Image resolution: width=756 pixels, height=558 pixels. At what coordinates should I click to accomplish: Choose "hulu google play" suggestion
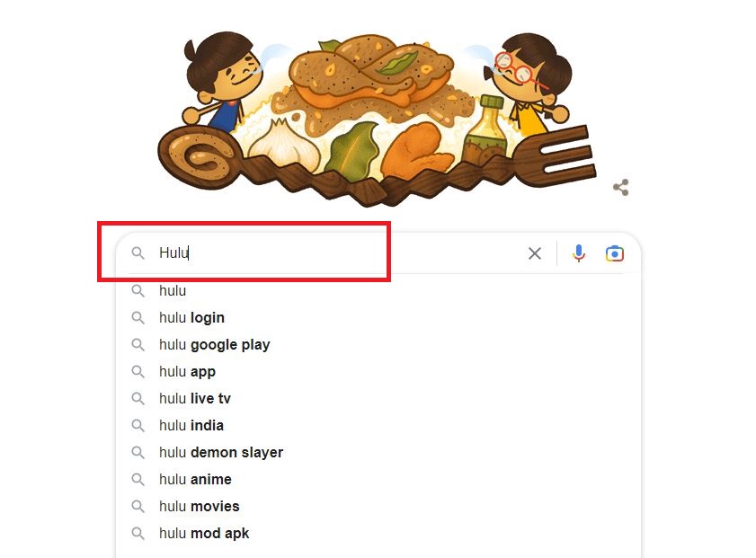pos(214,344)
